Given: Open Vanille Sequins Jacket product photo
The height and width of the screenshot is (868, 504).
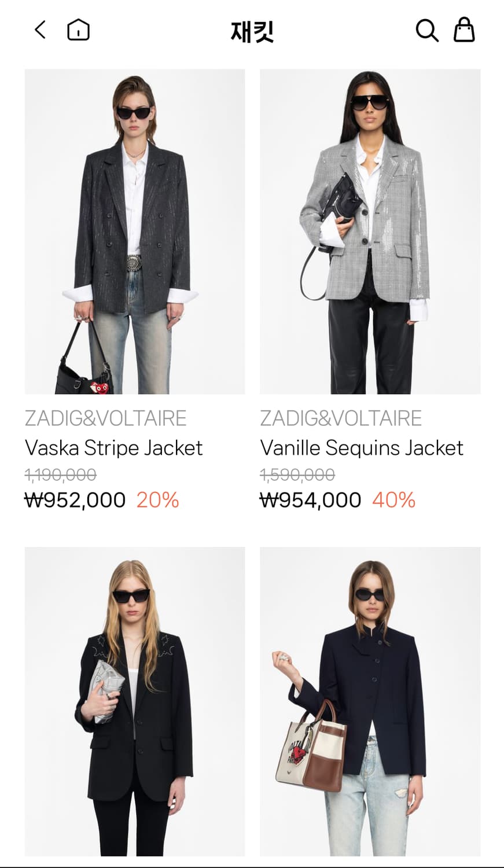Looking at the screenshot, I should (x=370, y=231).
